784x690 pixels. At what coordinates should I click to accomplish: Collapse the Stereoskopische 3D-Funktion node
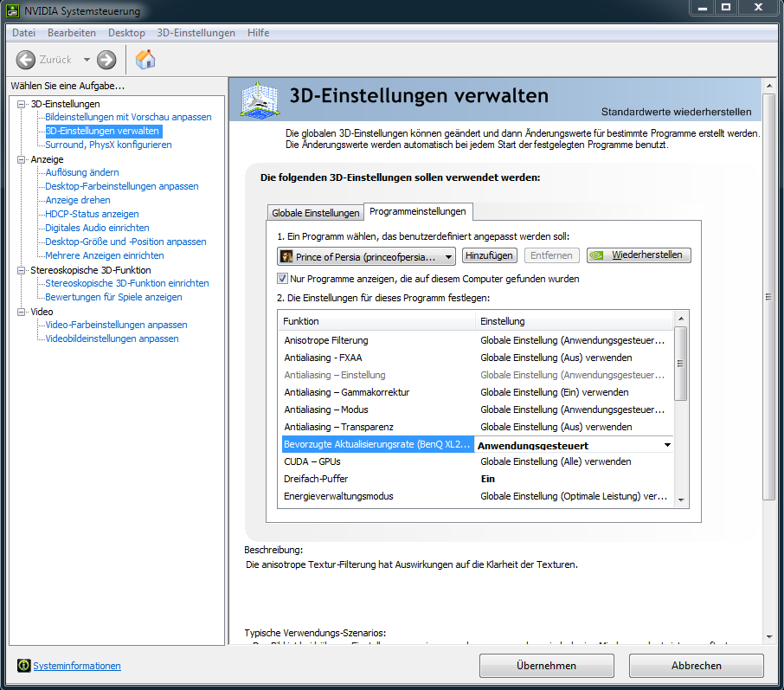pos(22,270)
